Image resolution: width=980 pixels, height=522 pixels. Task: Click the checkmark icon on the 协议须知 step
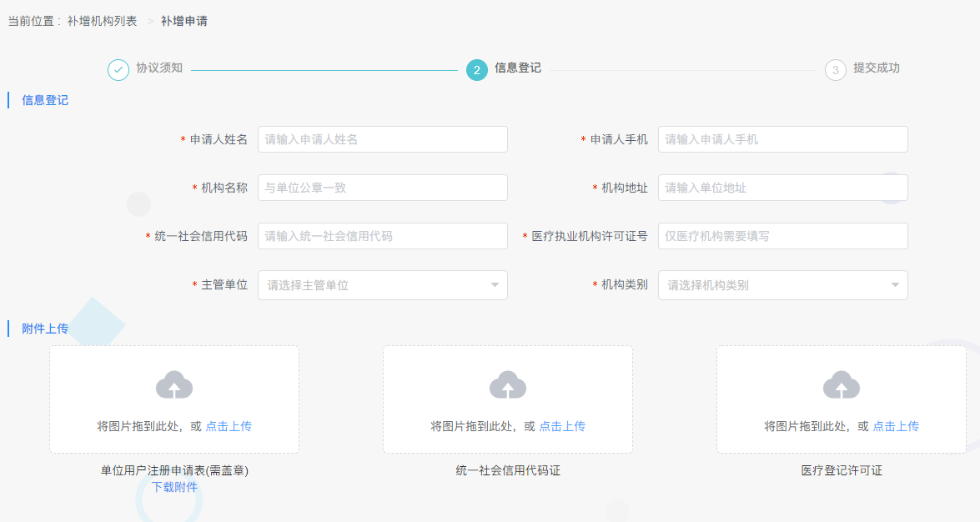(117, 70)
